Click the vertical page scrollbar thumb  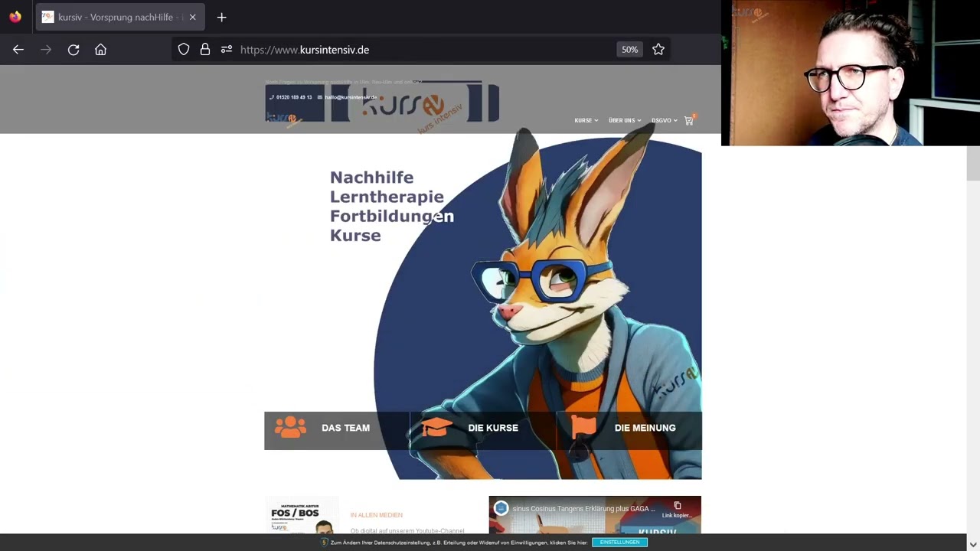973,163
